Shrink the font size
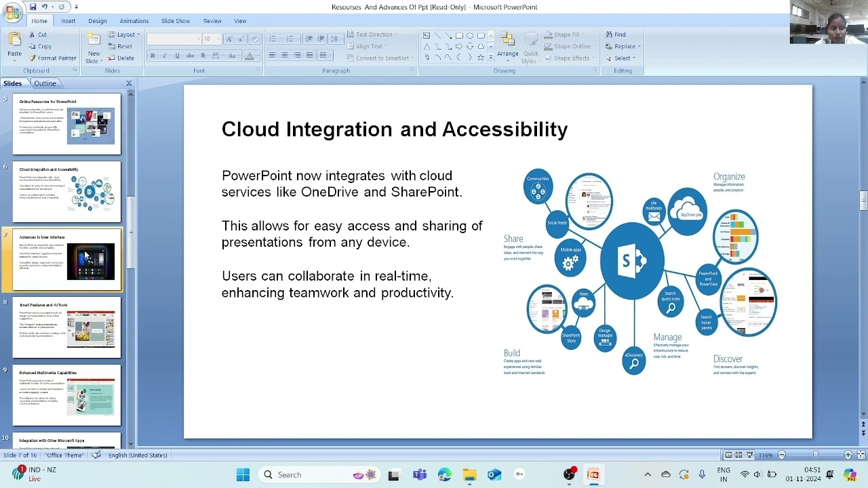This screenshot has width=868, height=488. pyautogui.click(x=241, y=39)
